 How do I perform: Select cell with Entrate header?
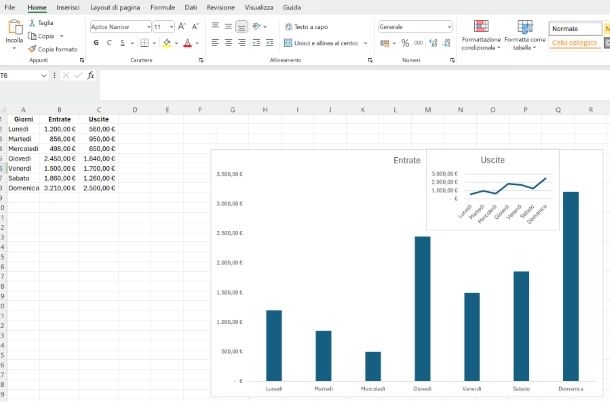point(60,119)
